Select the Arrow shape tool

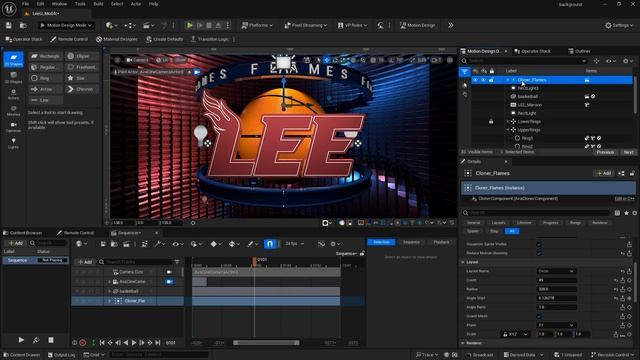[x=46, y=89]
